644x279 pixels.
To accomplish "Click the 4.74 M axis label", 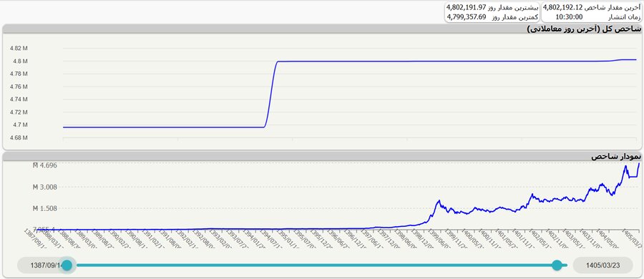I will coord(19,99).
